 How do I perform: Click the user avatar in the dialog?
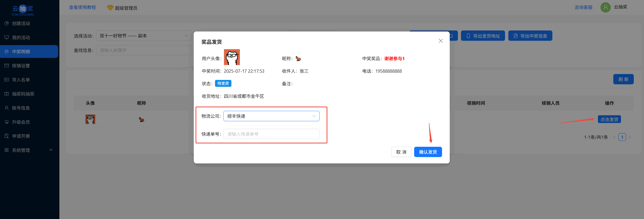[232, 57]
